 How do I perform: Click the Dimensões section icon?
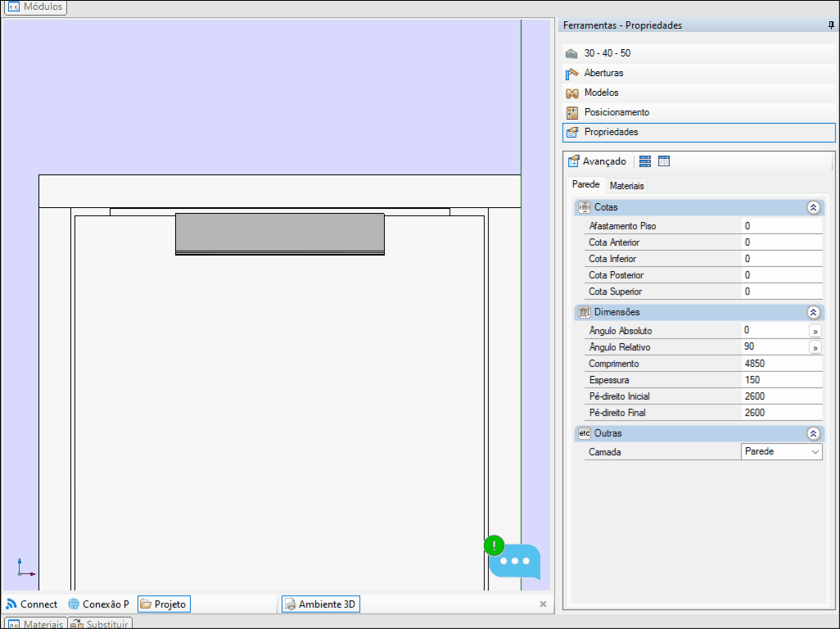(585, 312)
